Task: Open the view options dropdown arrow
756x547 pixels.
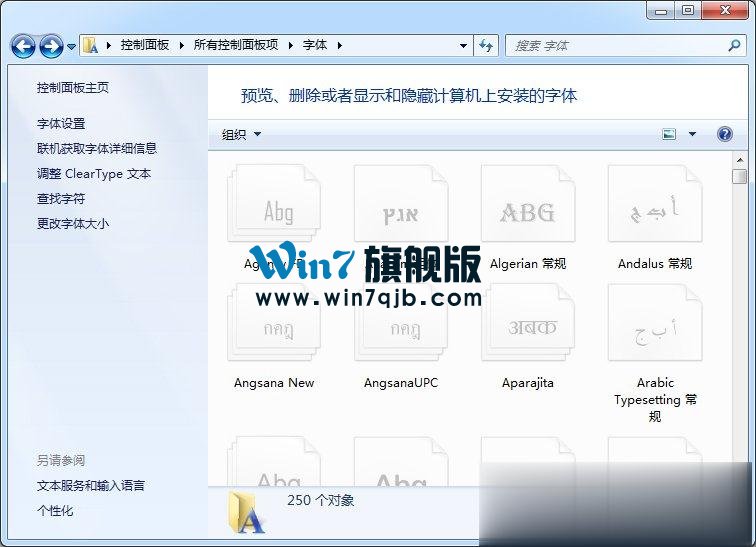Action: [692, 134]
